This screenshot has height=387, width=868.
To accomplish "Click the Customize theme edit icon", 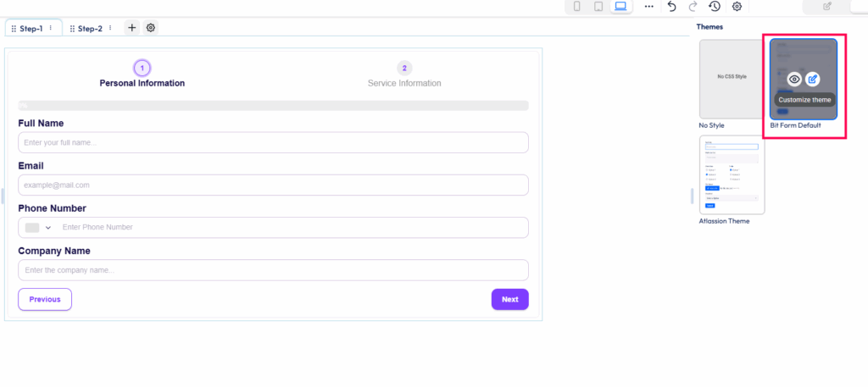I will click(x=813, y=79).
